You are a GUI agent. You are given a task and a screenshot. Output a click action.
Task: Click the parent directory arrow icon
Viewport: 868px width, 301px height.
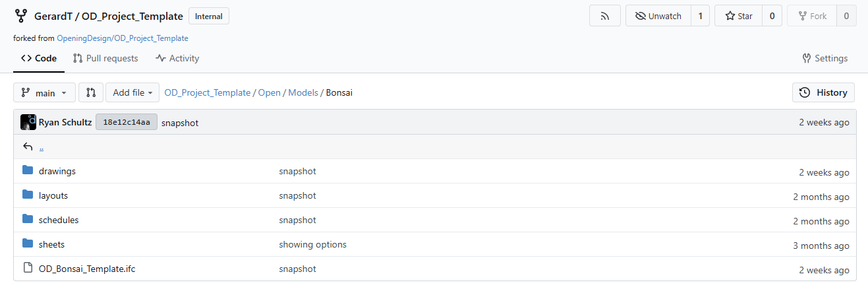point(28,147)
